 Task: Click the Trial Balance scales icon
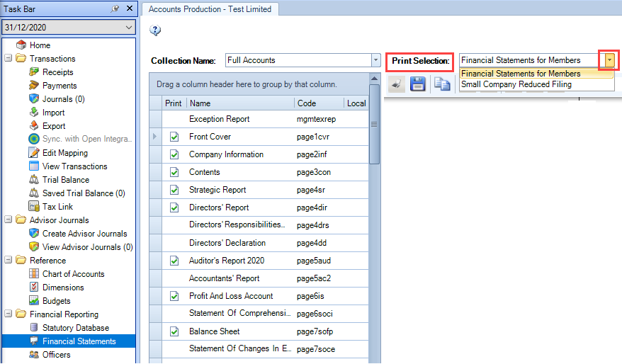tap(34, 180)
